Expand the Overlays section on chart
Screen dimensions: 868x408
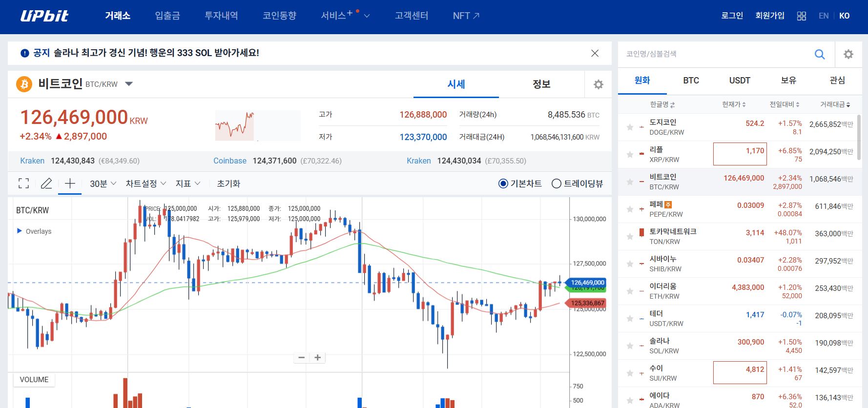(34, 231)
